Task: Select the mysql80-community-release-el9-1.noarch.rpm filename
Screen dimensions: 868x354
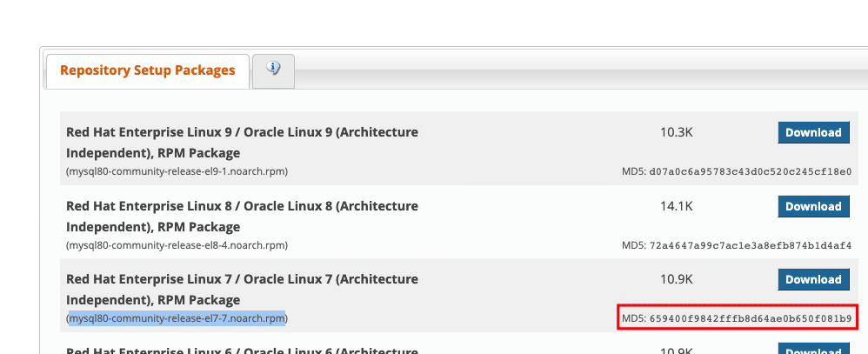Action: coord(177,171)
